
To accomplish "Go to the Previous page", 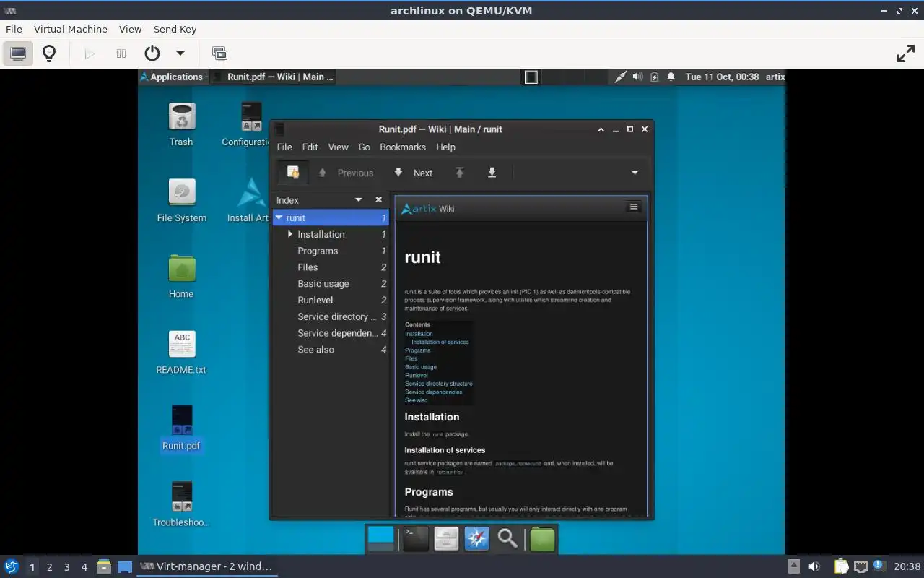I will coord(346,173).
